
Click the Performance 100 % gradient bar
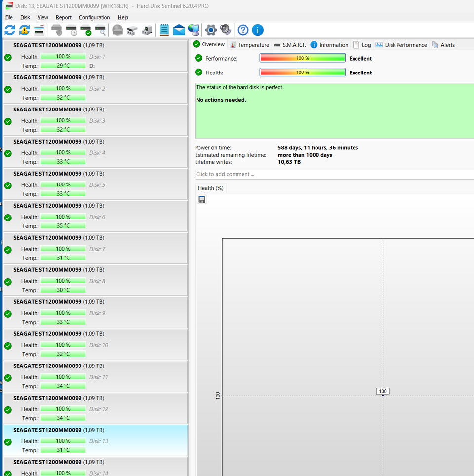coord(302,58)
